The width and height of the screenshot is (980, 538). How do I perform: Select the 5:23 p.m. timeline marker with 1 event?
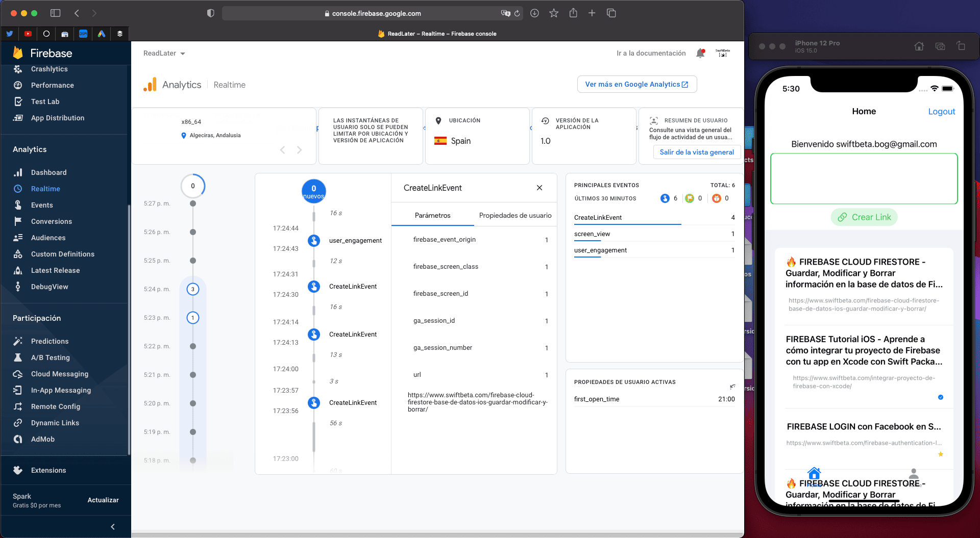point(193,318)
